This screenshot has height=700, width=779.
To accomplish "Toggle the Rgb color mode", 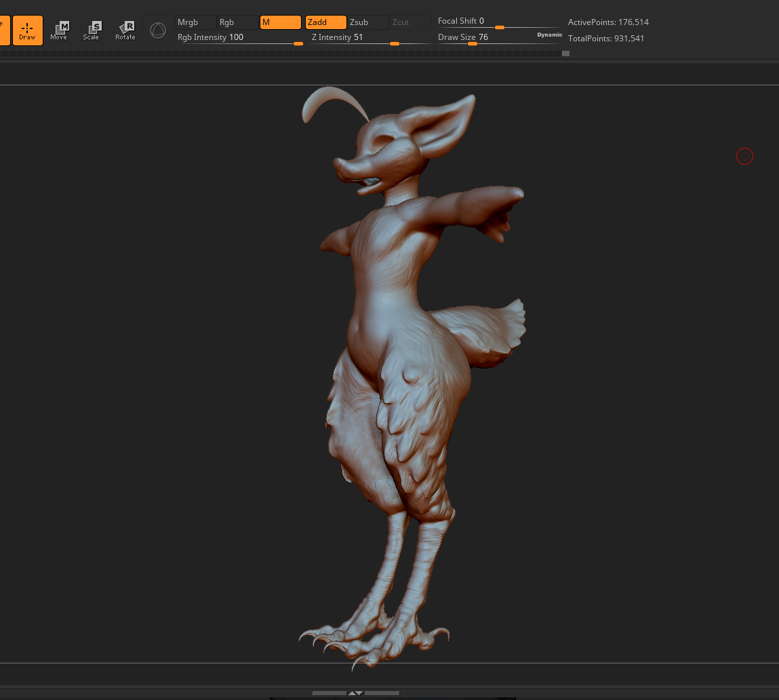I will (237, 22).
